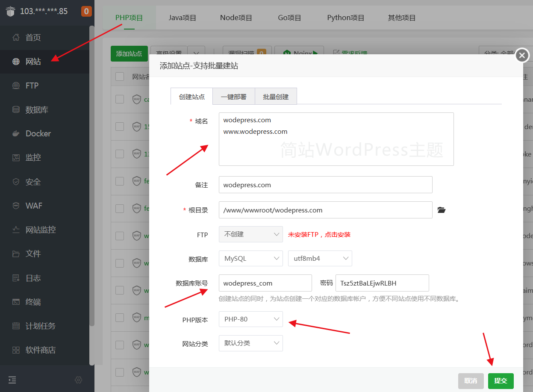The width and height of the screenshot is (533, 392).
Task: Toggle the WAF shield badge on a site row
Action: coord(136,99)
